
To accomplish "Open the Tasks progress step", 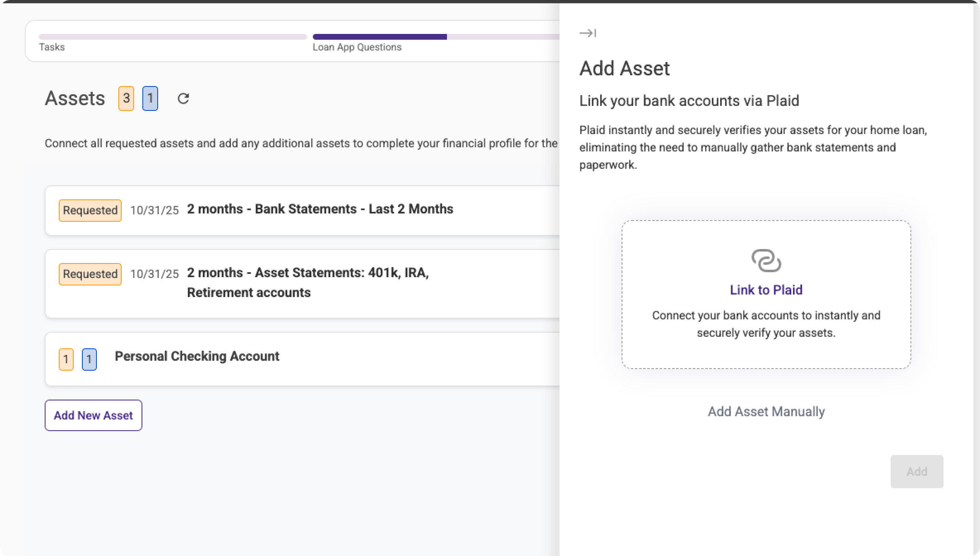I will click(x=52, y=47).
